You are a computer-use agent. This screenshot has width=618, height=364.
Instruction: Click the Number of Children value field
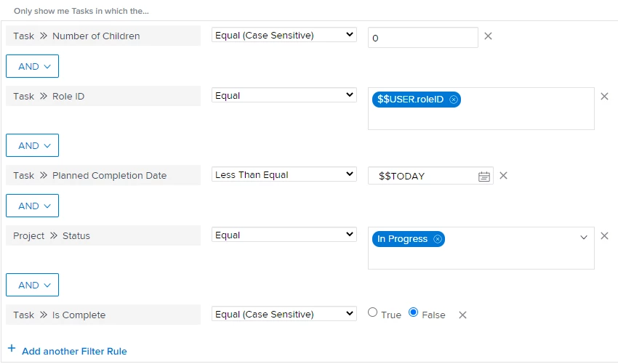423,38
